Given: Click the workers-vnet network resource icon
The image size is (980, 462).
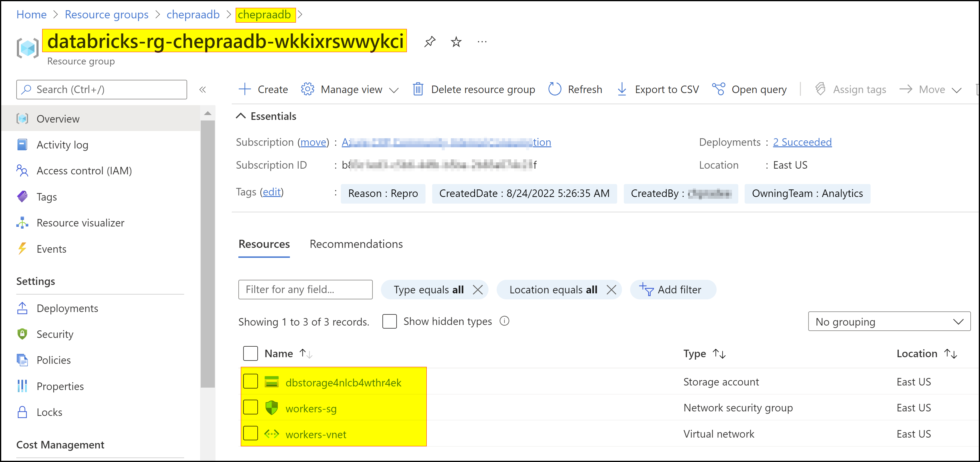Looking at the screenshot, I should tap(272, 433).
